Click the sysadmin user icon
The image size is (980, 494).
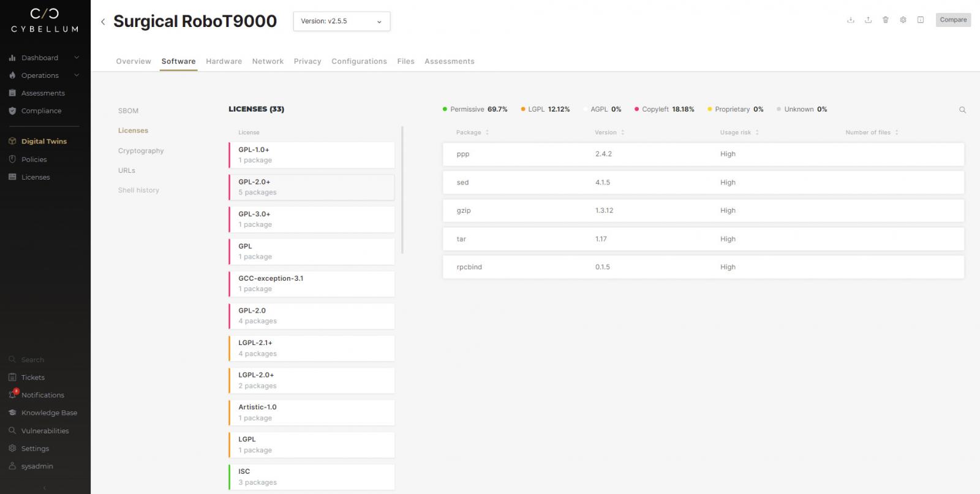tap(12, 466)
